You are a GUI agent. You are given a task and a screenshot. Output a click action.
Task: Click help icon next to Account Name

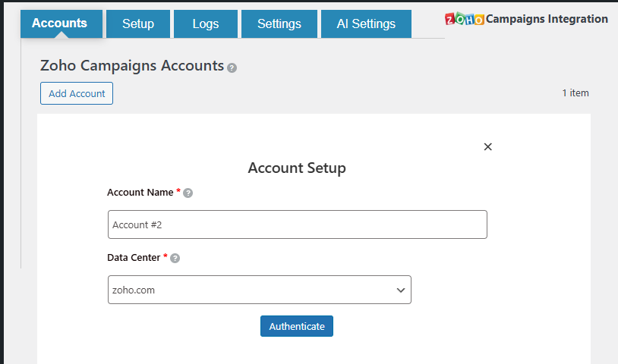point(188,193)
